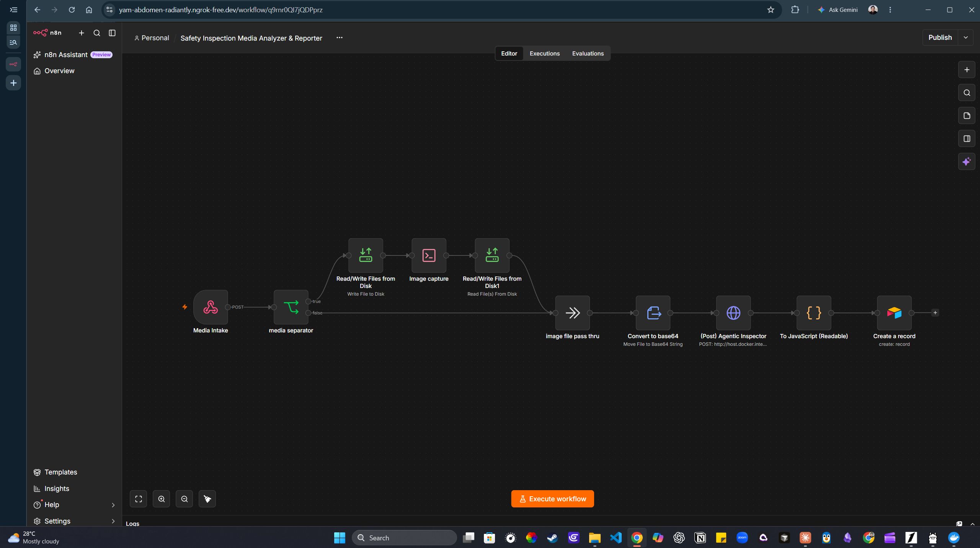Screen dimensions: 980x548
Task: Select the media separator If node
Action: point(291,307)
